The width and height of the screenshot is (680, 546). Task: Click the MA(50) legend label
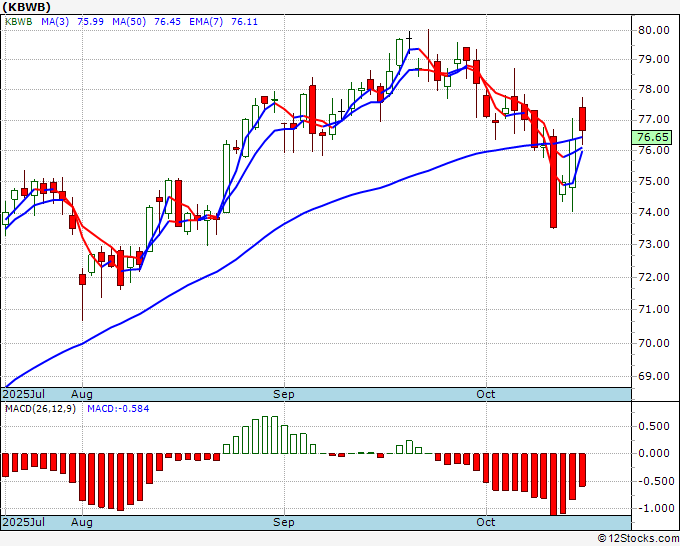coord(129,22)
